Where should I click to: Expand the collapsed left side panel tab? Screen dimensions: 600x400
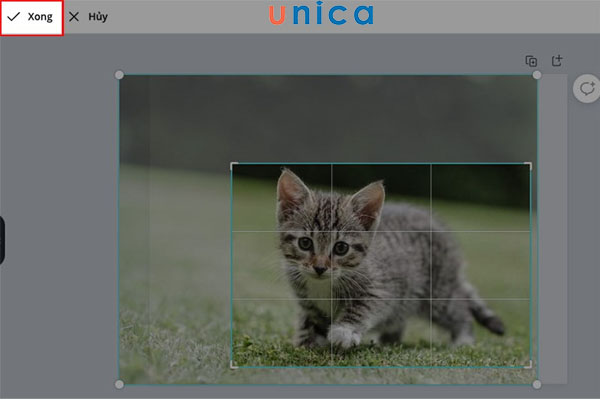tap(2, 240)
